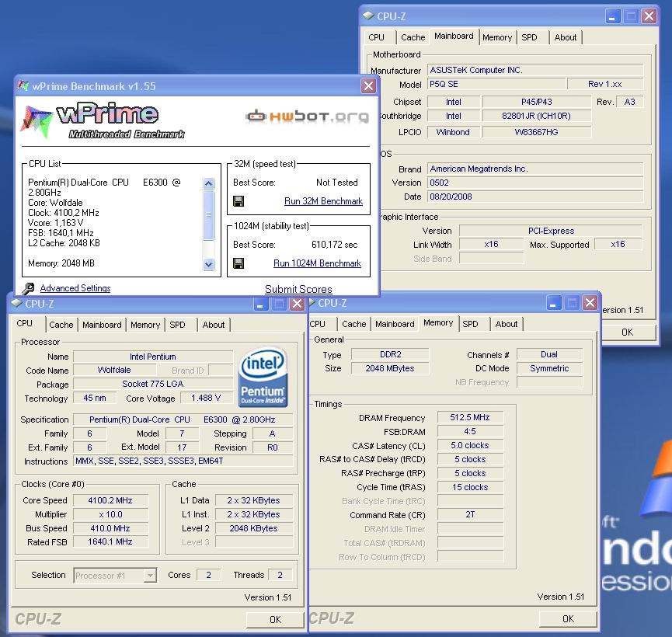Open About tab in Mainboard window

coord(566,37)
